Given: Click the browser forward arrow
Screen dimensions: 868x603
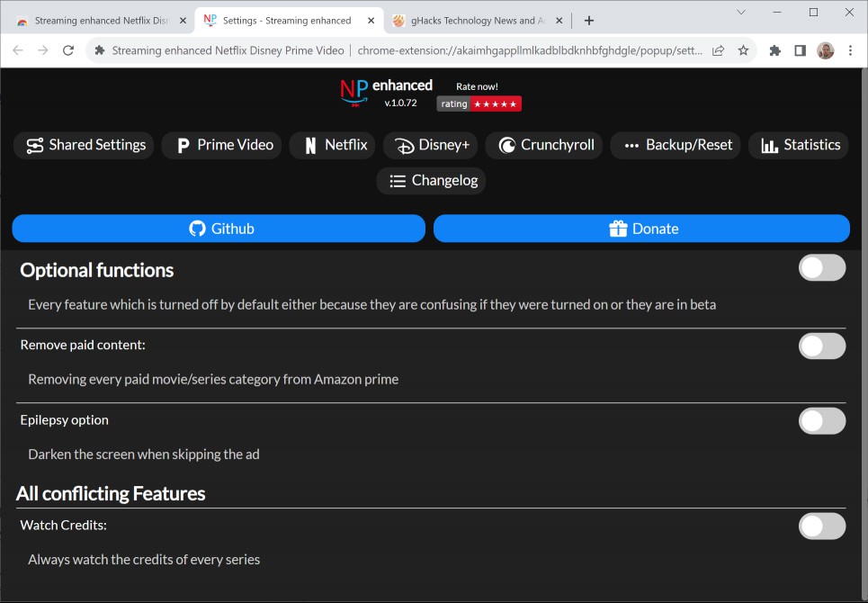Looking at the screenshot, I should coord(43,50).
